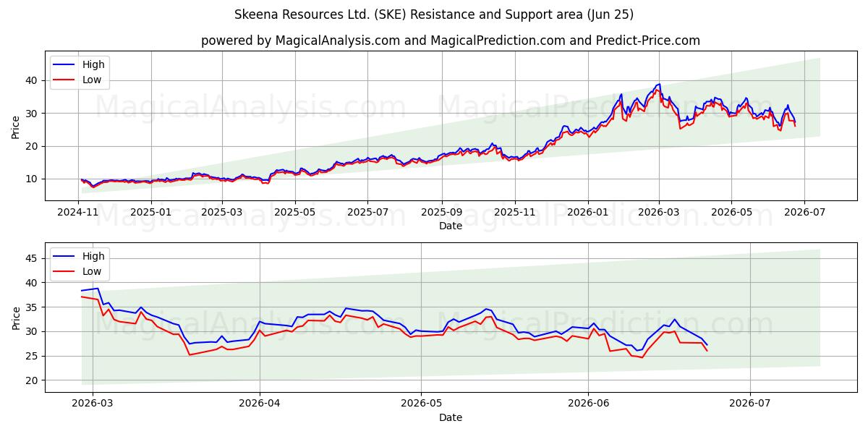The width and height of the screenshot is (868, 434).
Task: Click the '35' tick on lower y-axis
Action: tap(33, 307)
